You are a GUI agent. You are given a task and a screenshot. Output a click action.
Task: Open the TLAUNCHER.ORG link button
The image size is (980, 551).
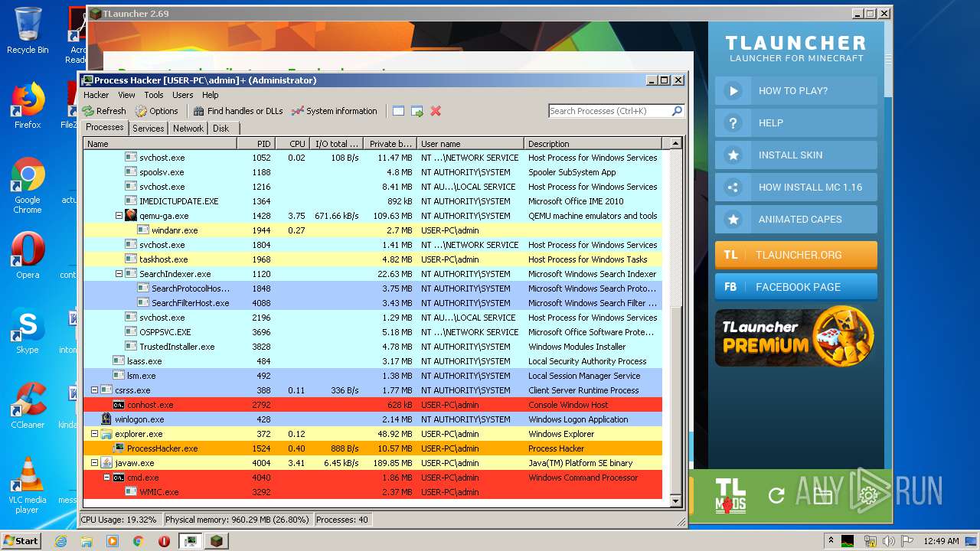pyautogui.click(x=796, y=255)
